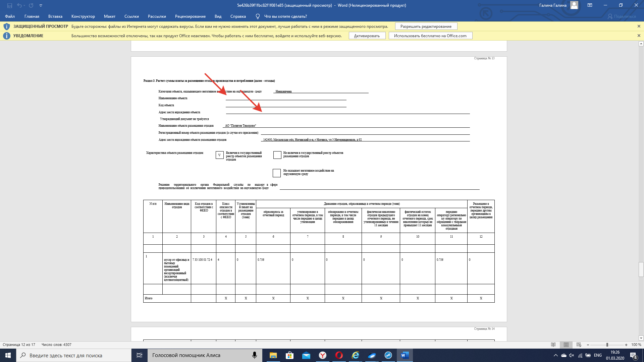Check 'Не включен в государственный реестр' box

[x=277, y=155]
